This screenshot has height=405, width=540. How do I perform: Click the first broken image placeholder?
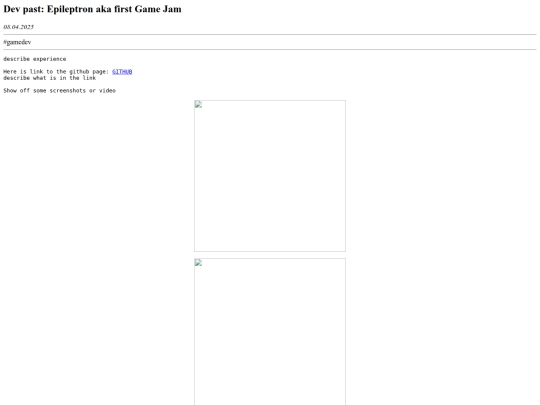pos(270,176)
